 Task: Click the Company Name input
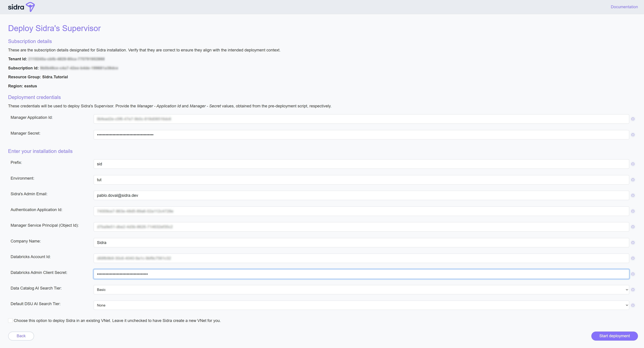coord(361,243)
